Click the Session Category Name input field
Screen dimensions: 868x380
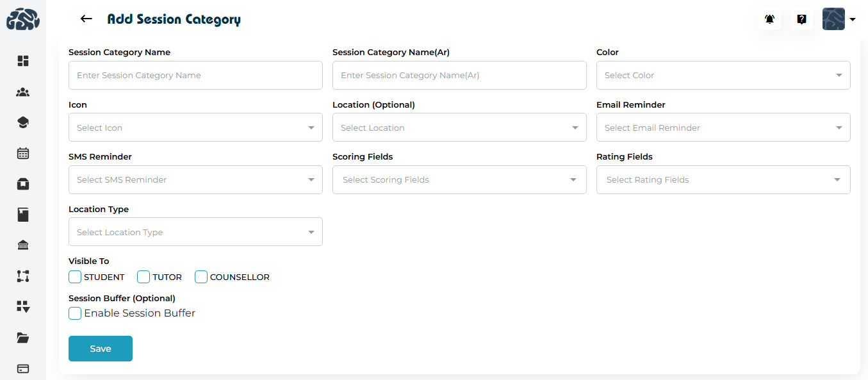tap(195, 76)
